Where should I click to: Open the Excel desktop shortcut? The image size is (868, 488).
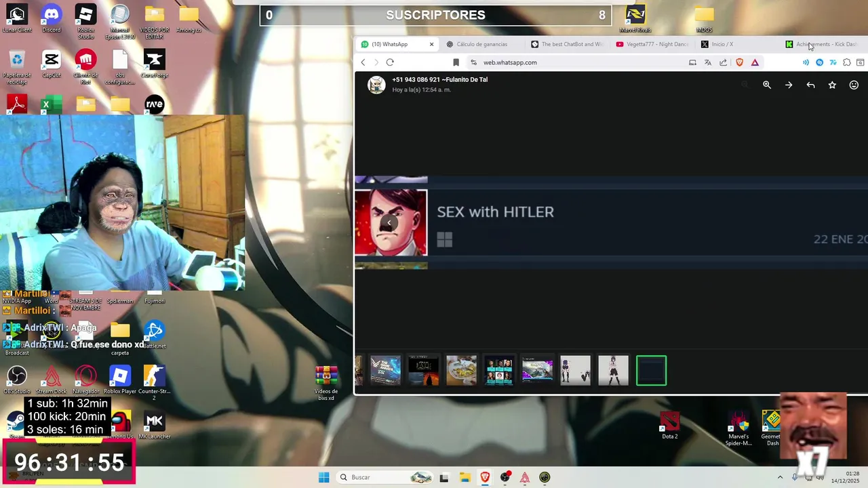52,104
